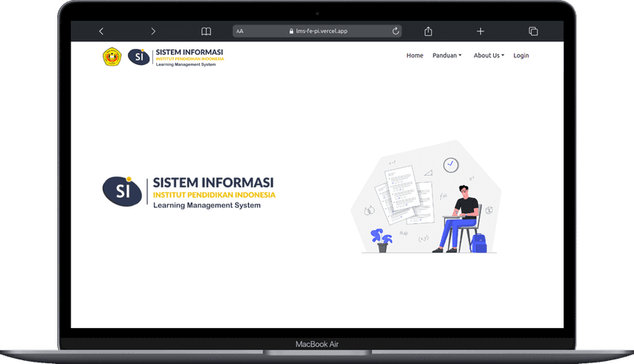Click the Learning Management System hero text
This screenshot has height=364, width=634.
(207, 205)
